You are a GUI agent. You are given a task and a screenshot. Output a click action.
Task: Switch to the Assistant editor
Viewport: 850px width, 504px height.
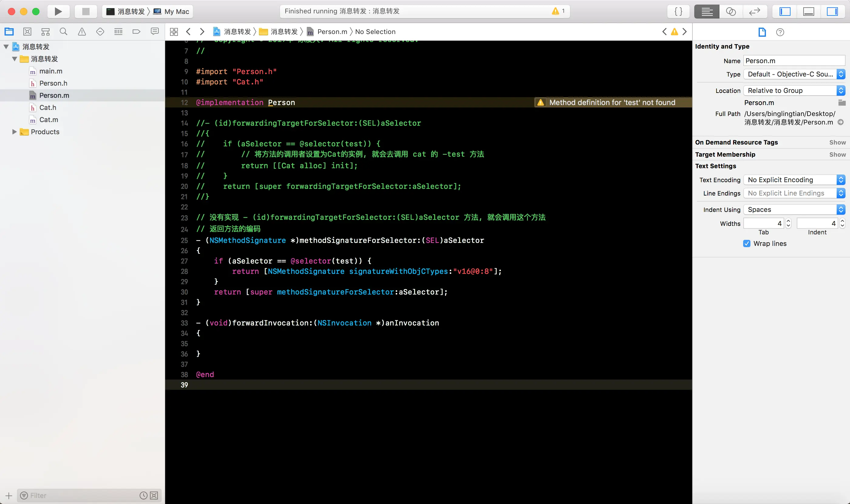tap(730, 12)
